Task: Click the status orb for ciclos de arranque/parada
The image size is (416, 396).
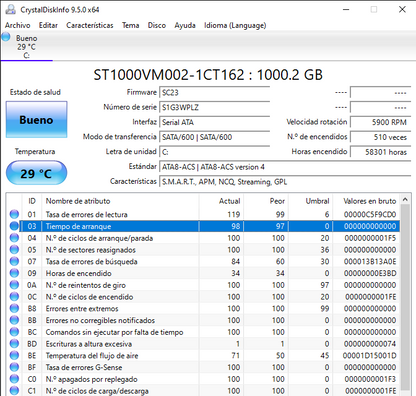Action: pyautogui.click(x=14, y=238)
